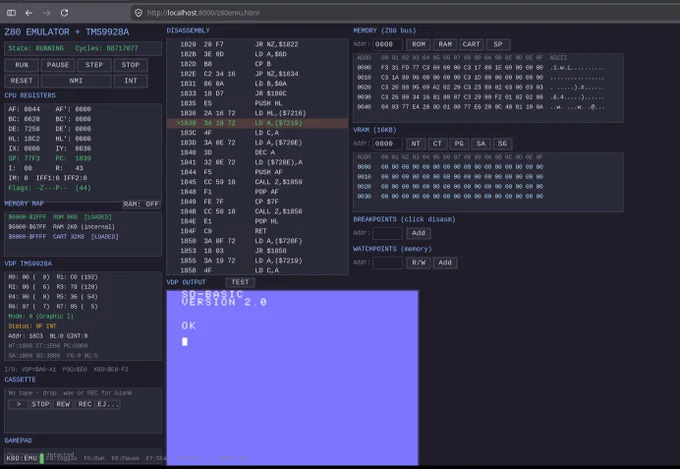Single-step the CPU with STEP
The image size is (680, 469).
pos(94,65)
